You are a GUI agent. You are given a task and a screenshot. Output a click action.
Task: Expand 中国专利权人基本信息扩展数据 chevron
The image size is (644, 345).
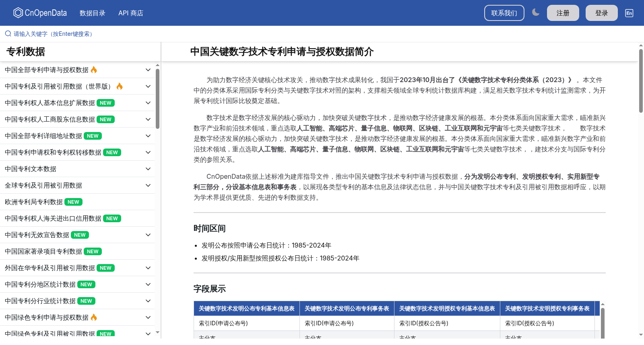click(148, 103)
